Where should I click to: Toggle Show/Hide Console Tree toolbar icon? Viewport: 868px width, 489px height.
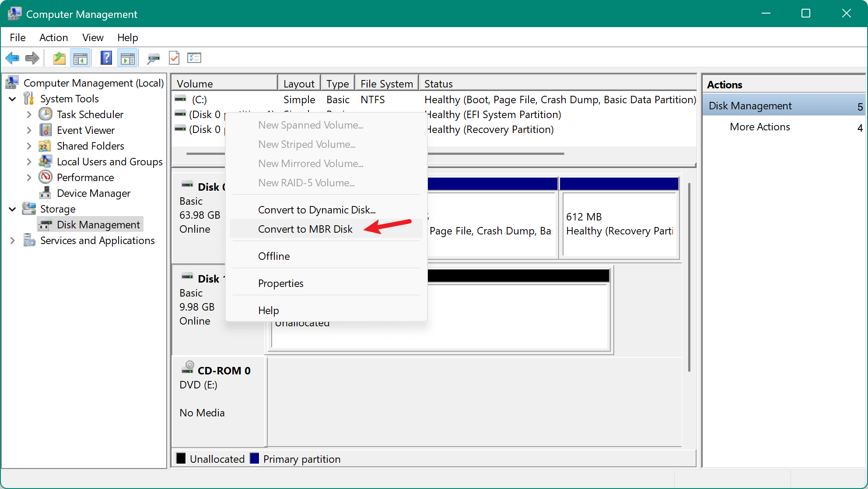point(80,58)
